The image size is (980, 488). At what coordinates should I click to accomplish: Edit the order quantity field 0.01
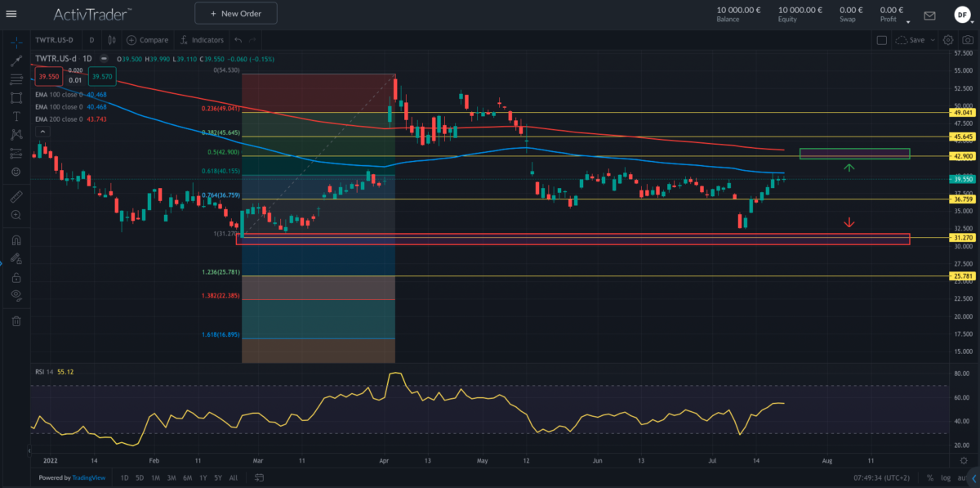click(x=75, y=80)
